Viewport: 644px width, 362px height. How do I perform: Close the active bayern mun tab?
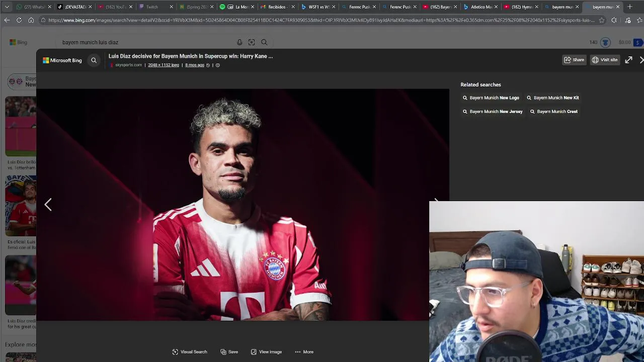coord(618,7)
